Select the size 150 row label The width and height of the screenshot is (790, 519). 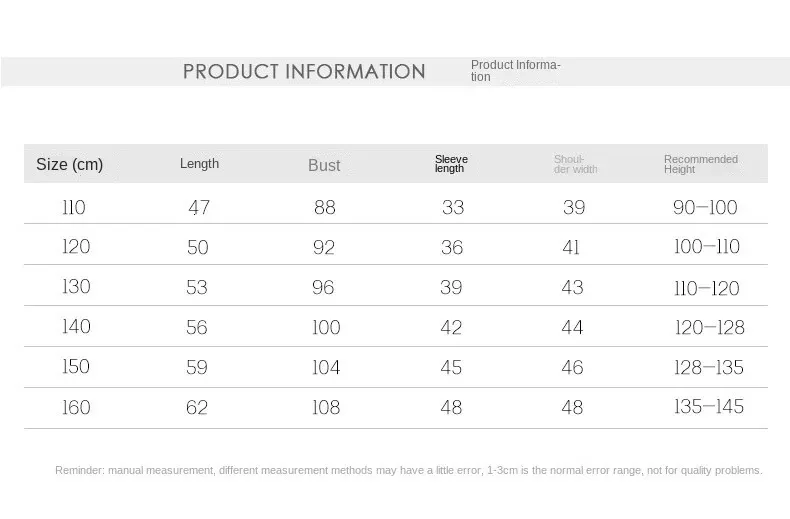coord(76,366)
